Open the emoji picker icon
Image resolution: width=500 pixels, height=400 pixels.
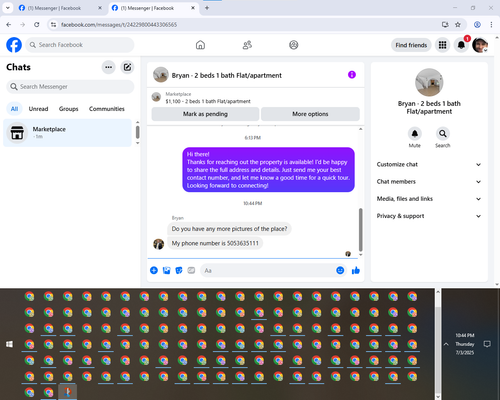point(340,270)
